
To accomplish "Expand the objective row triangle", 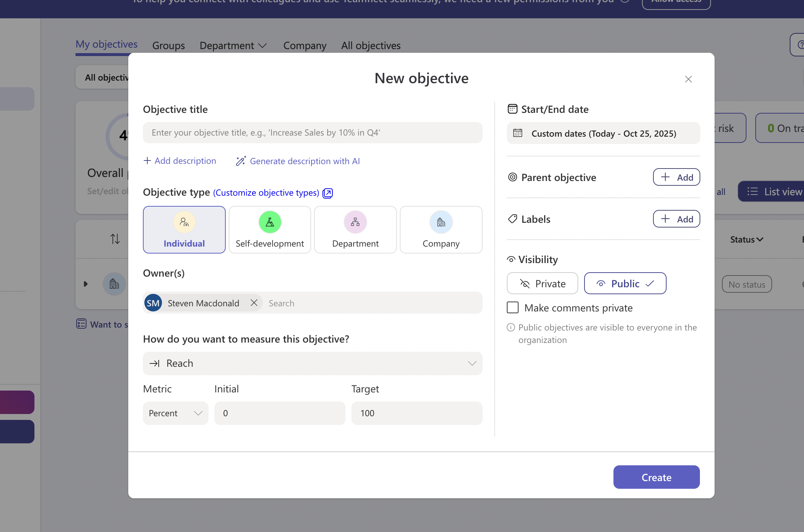I will [85, 284].
